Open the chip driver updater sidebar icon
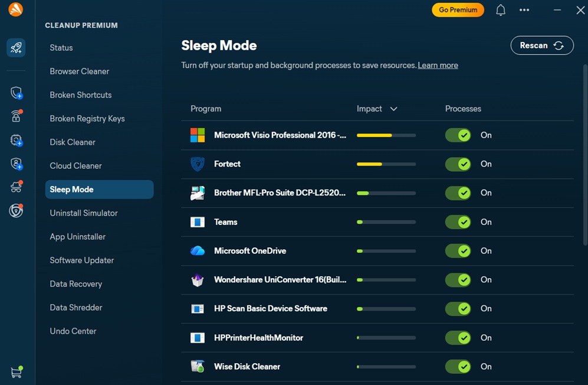588x385 pixels. click(x=16, y=140)
